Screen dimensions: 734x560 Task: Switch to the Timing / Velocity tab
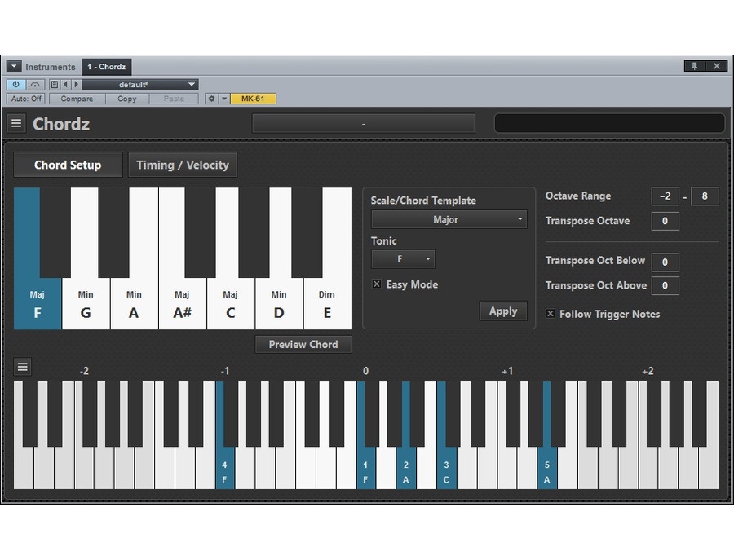coord(183,165)
